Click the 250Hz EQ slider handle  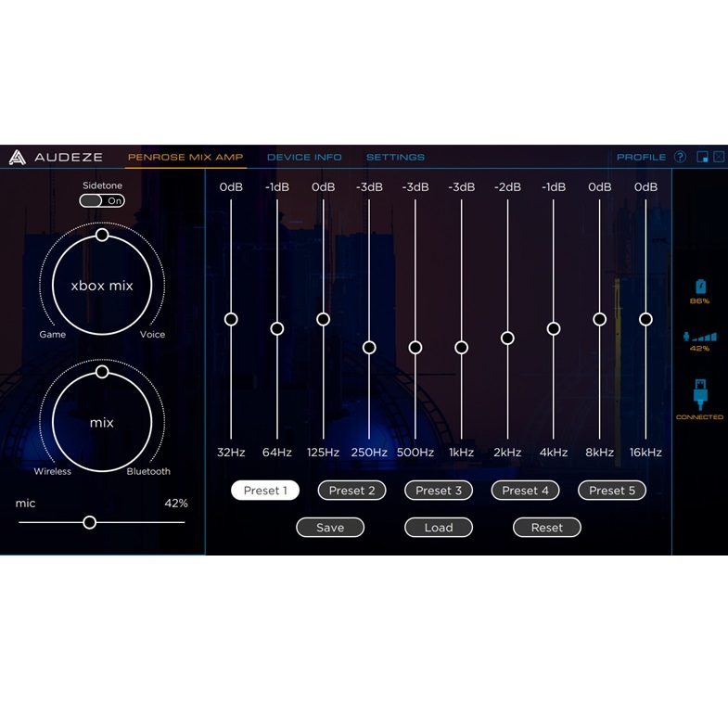369,347
